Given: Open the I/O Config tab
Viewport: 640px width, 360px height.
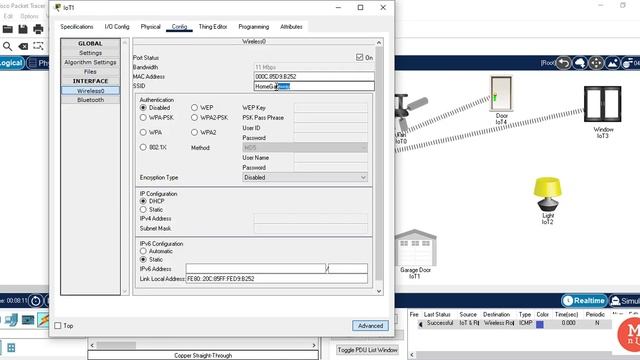Looking at the screenshot, I should pos(117,27).
